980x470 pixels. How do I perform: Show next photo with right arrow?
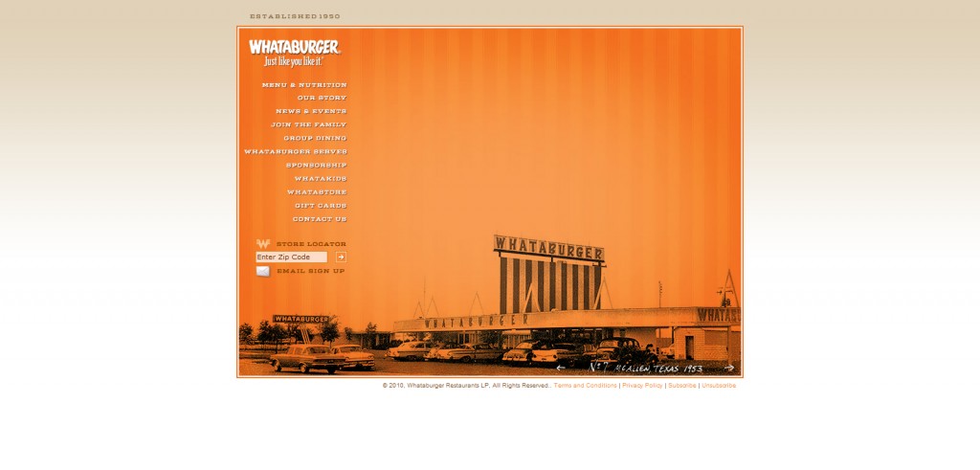728,368
